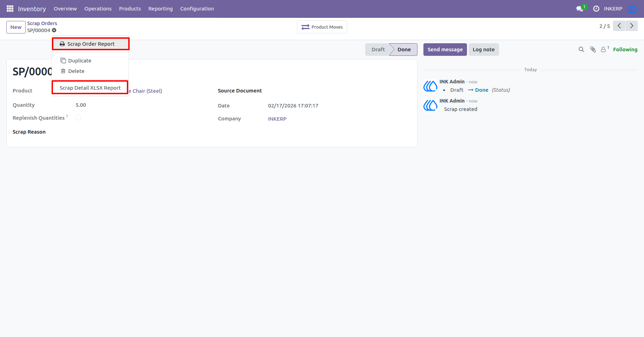Open the INKERP company link

tap(277, 119)
